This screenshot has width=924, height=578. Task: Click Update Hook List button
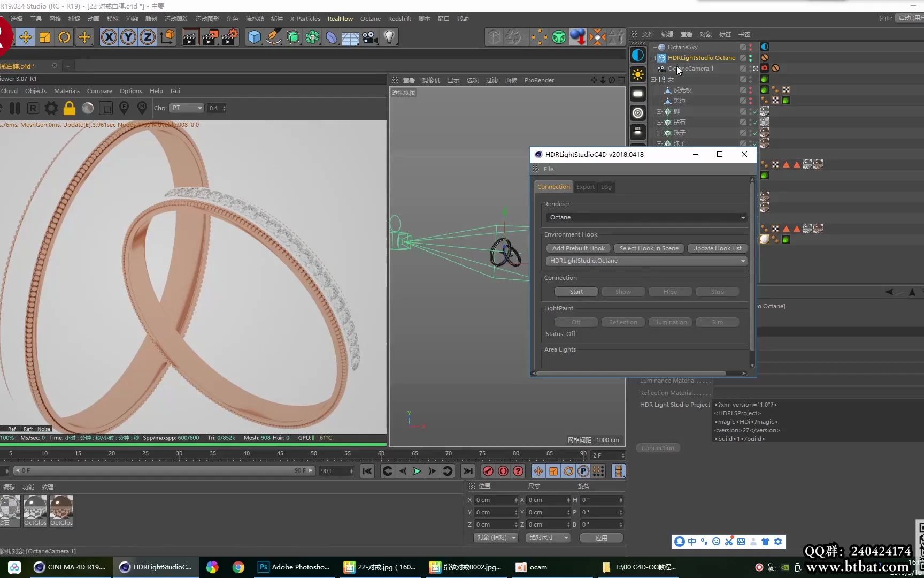pyautogui.click(x=717, y=248)
